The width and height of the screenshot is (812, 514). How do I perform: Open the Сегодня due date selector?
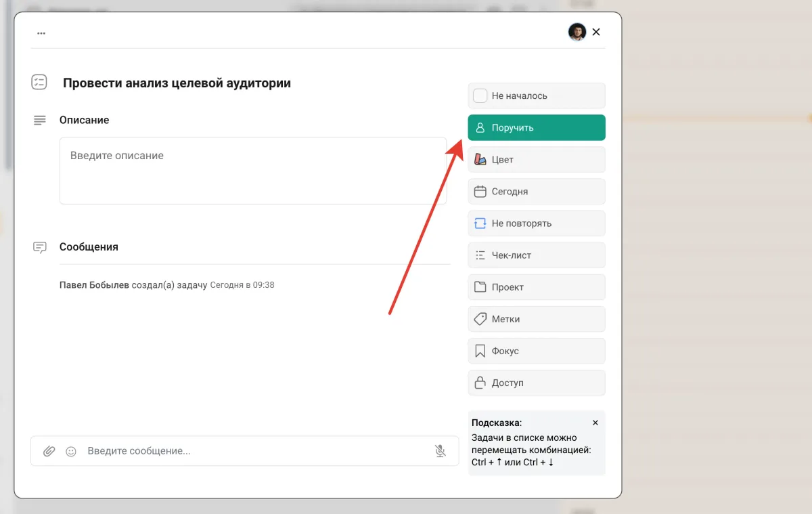tap(536, 192)
